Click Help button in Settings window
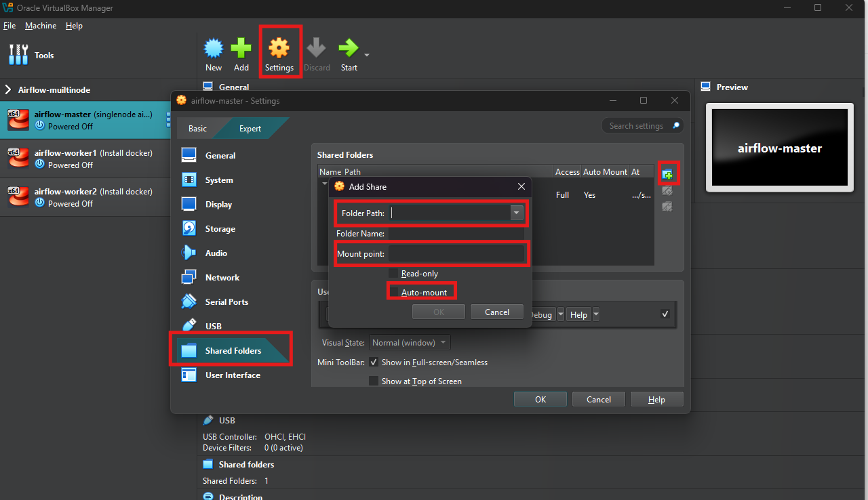The height and width of the screenshot is (500, 868). [x=656, y=399]
